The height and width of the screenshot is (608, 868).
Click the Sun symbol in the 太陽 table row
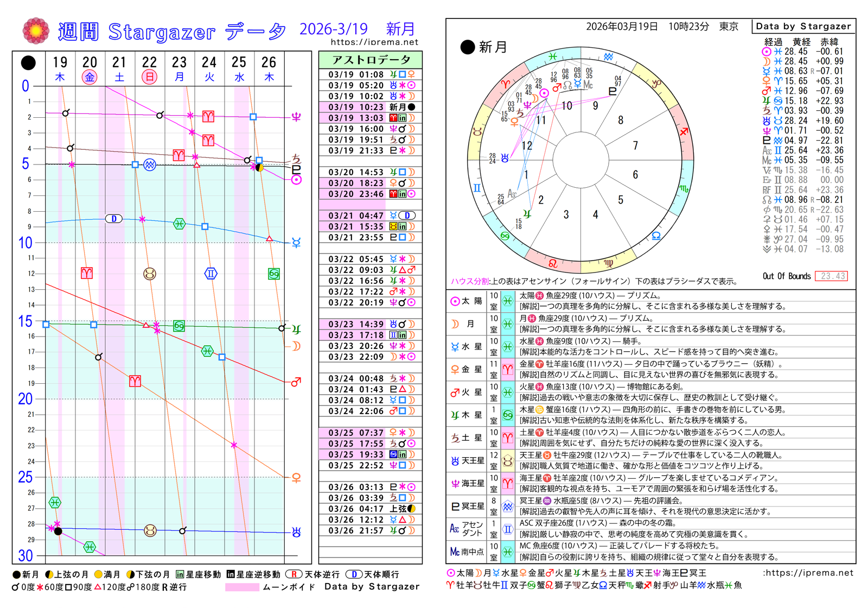pos(455,301)
